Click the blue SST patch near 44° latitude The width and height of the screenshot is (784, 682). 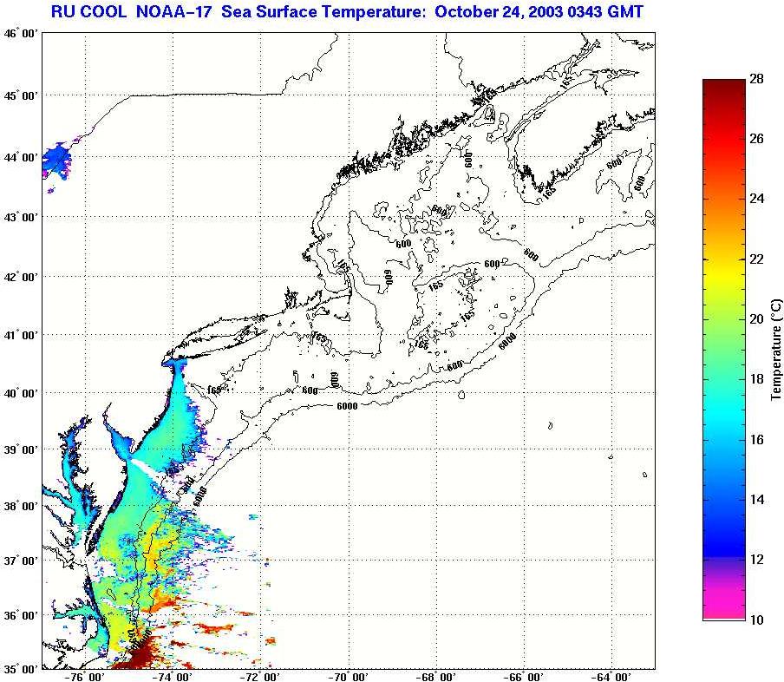(56, 161)
